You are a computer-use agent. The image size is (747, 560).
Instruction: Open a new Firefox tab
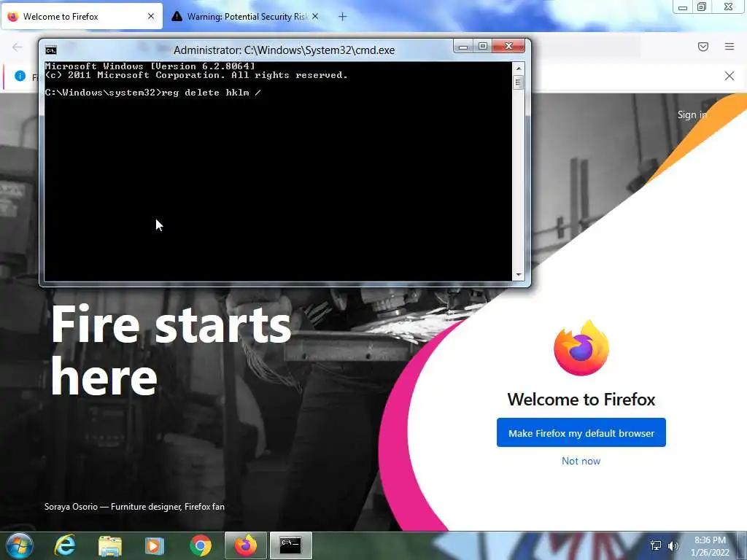[x=343, y=17]
